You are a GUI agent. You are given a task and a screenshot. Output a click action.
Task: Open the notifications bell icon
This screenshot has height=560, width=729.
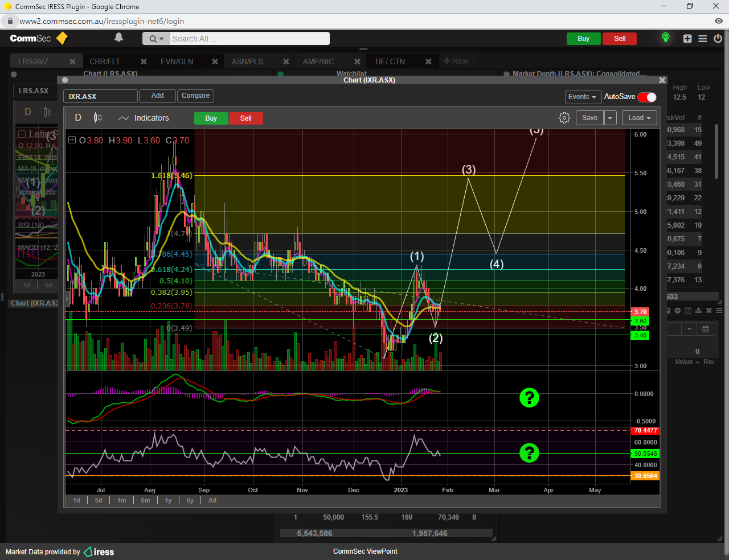[118, 38]
